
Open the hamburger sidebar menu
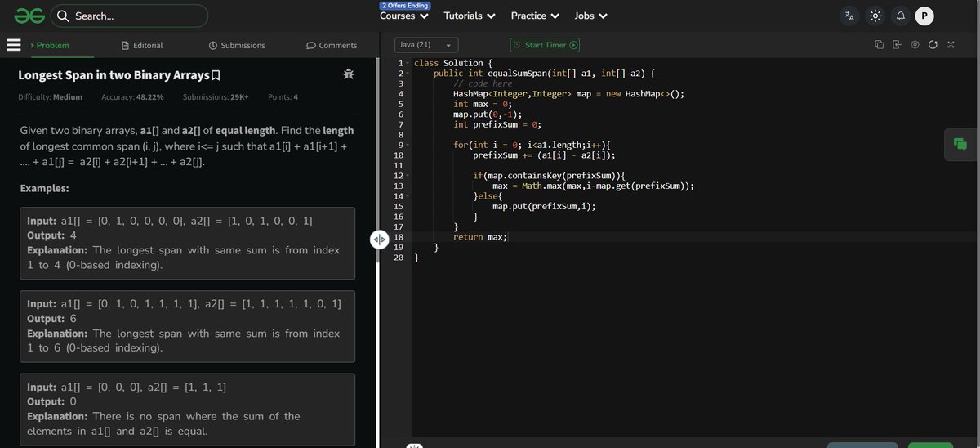pyautogui.click(x=13, y=45)
